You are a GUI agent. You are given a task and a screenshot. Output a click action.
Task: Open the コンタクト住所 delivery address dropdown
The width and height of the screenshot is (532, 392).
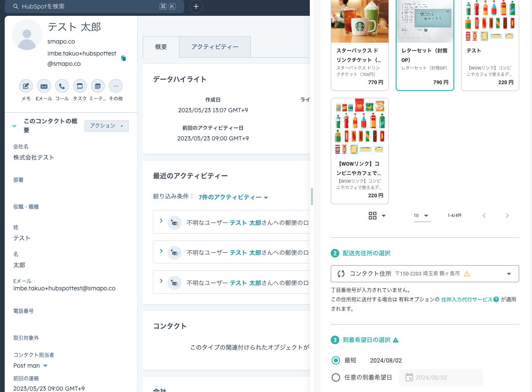425,274
